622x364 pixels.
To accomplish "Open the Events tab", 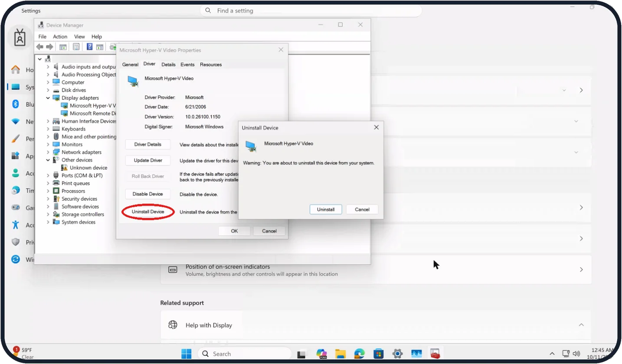I will (187, 65).
